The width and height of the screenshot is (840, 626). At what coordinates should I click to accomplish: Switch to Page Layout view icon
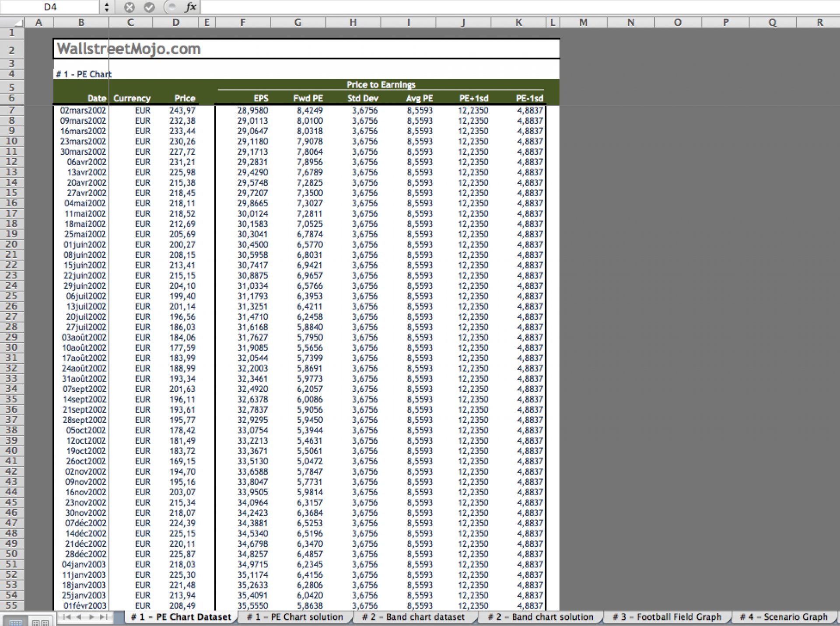41,621
